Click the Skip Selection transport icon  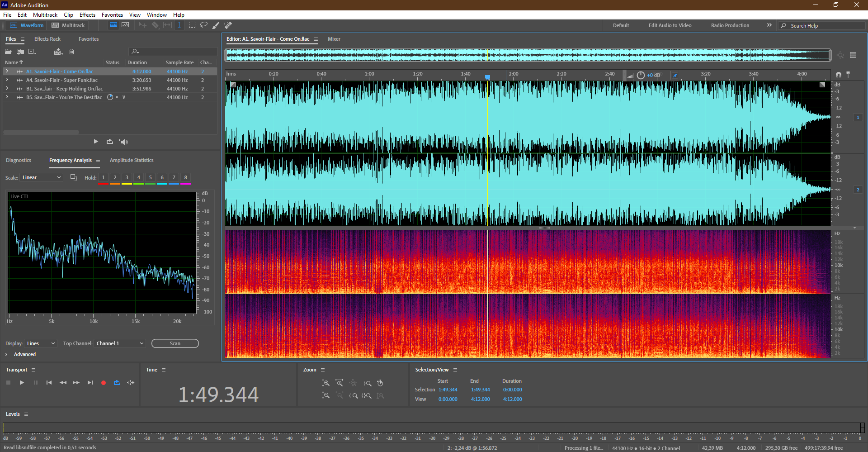(131, 383)
